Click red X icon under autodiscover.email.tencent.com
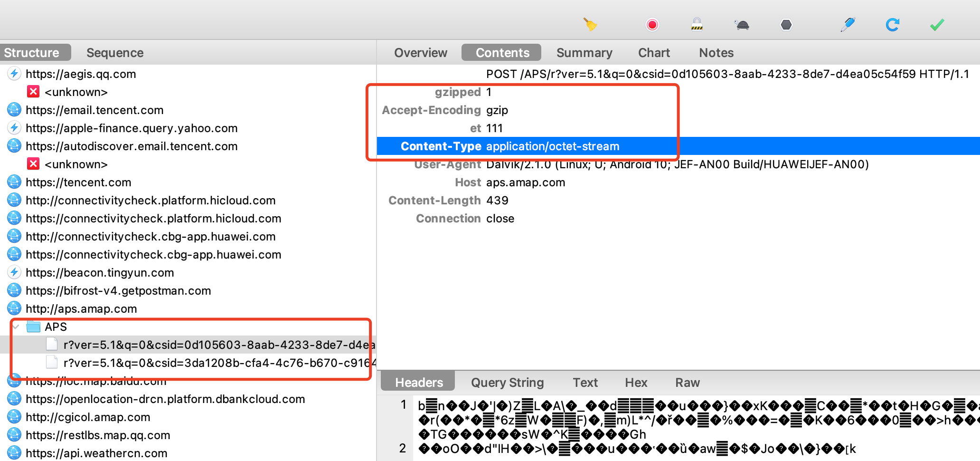 [33, 163]
